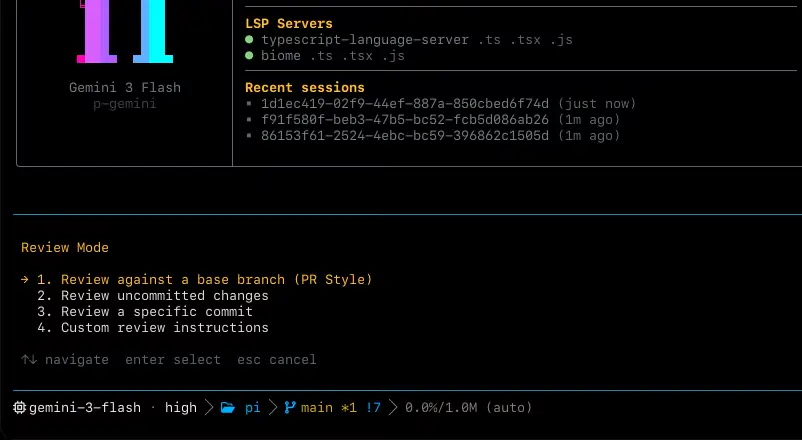Viewport: 802px width, 440px height.
Task: Click the esc cancel hint
Action: point(277,360)
